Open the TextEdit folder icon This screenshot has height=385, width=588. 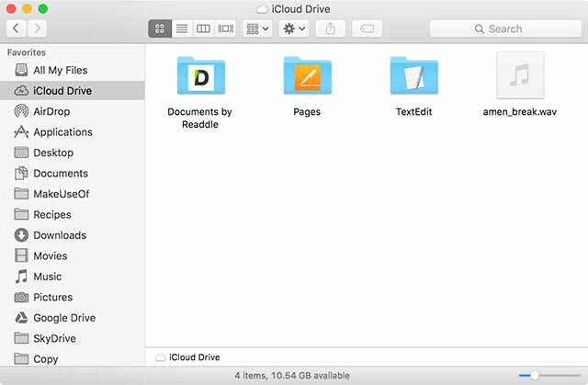(414, 75)
